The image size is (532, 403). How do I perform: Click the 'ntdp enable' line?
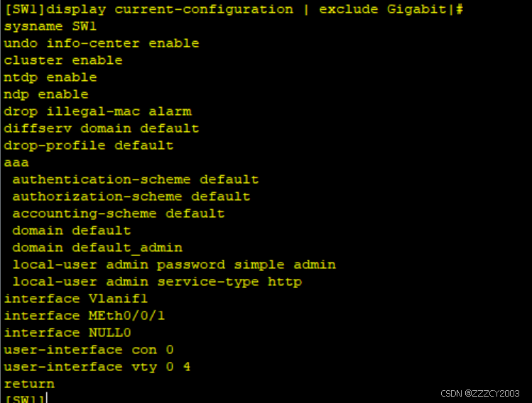point(50,77)
